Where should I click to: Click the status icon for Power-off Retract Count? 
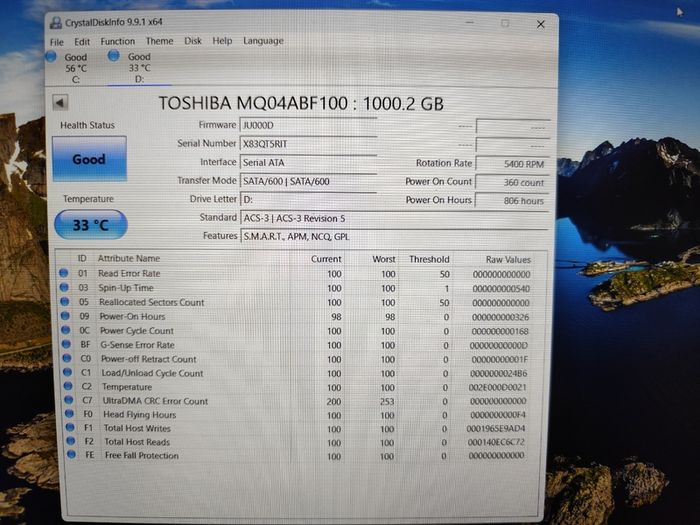point(67,358)
